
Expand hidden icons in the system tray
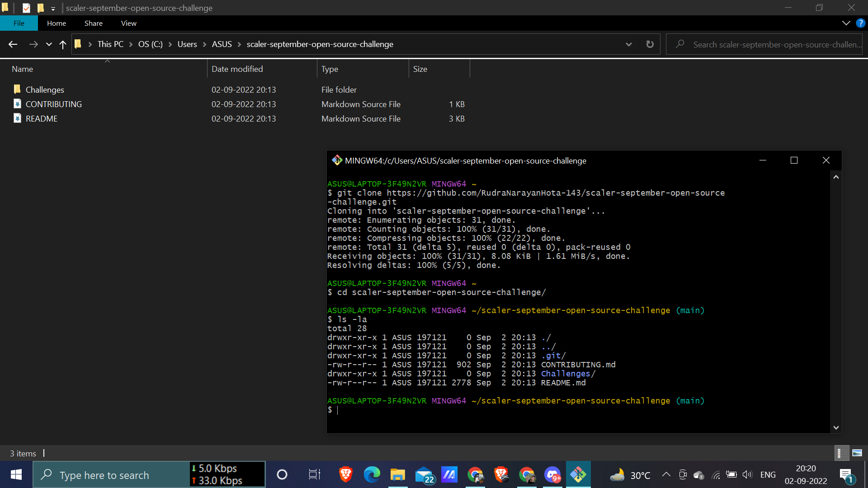pos(665,474)
